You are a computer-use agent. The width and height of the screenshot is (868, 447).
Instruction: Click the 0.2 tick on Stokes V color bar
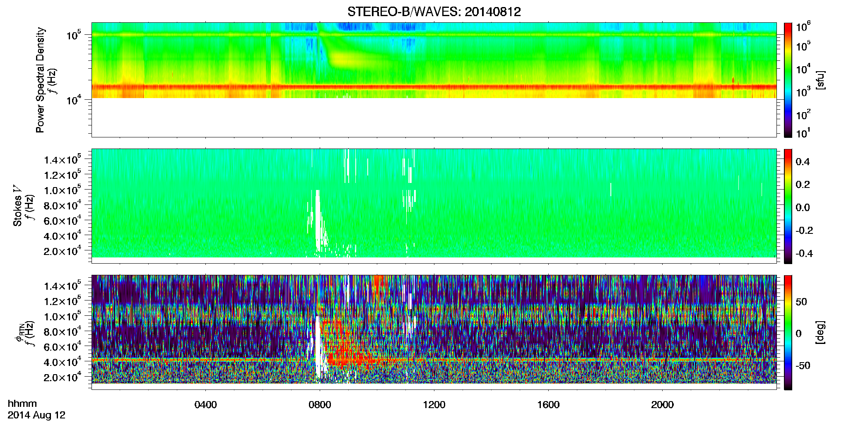(x=803, y=185)
